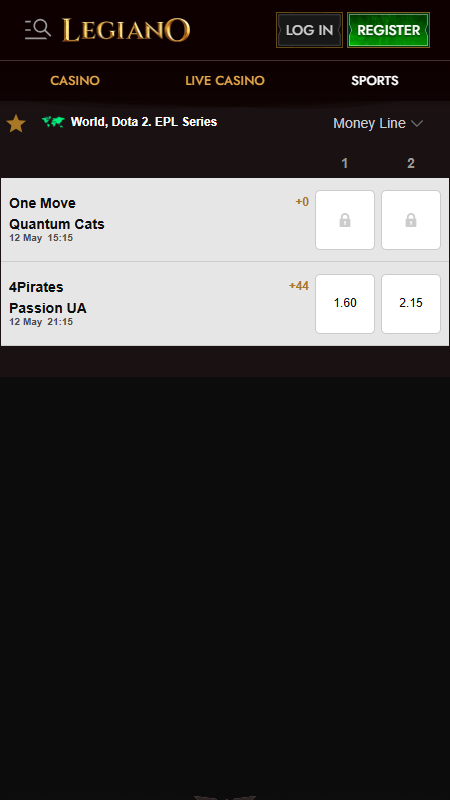Select 1.60 odds for 4Pirates

[345, 304]
